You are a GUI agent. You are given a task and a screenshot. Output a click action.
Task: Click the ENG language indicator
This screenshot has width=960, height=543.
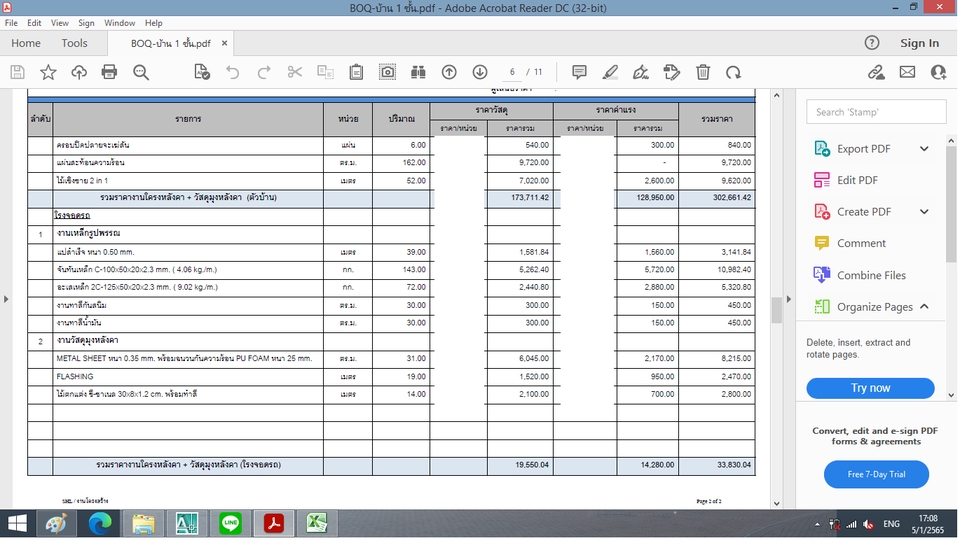(x=891, y=524)
